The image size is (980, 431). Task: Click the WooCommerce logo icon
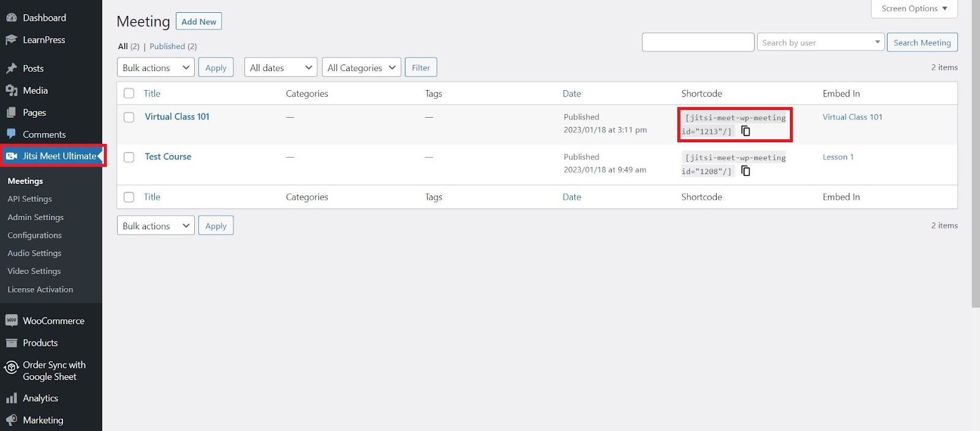[x=11, y=321]
